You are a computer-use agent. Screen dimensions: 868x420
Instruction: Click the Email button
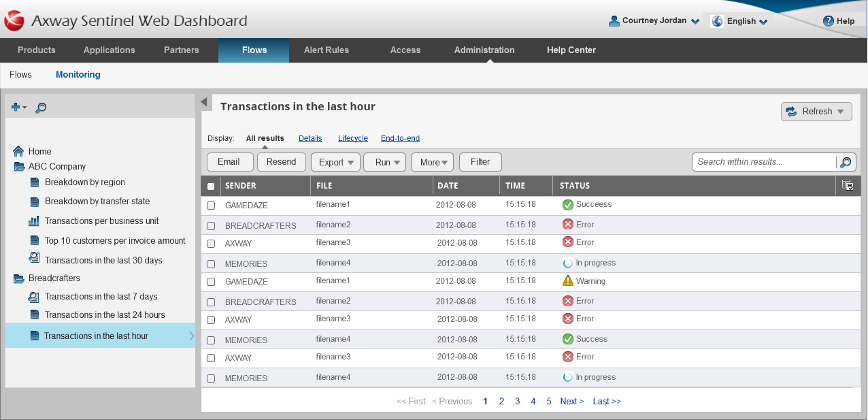[x=230, y=162]
